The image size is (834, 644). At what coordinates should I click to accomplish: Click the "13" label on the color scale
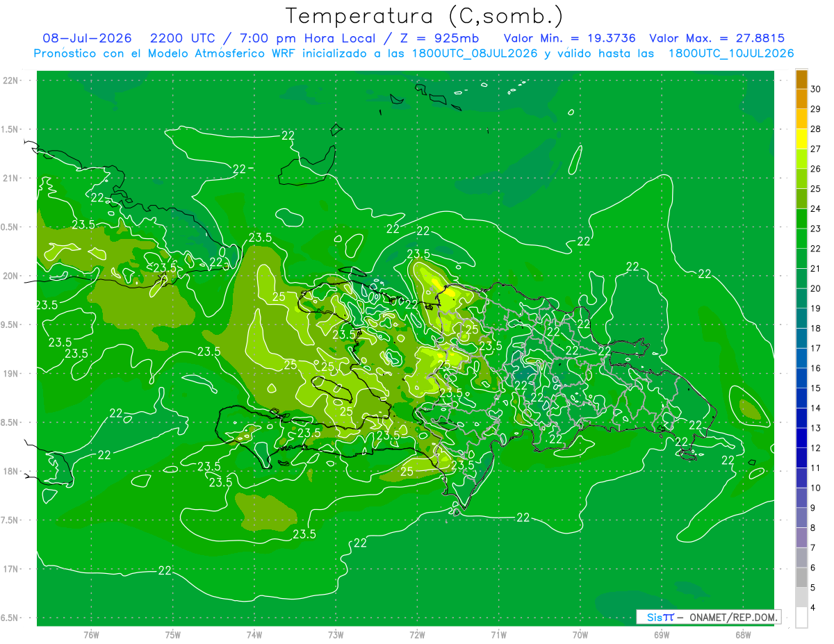pyautogui.click(x=816, y=428)
